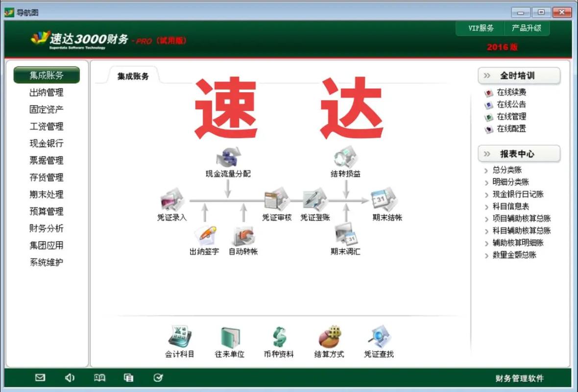The image size is (578, 392).
Task: Click the 凭证查找 magnifier icon
Action: point(379,338)
